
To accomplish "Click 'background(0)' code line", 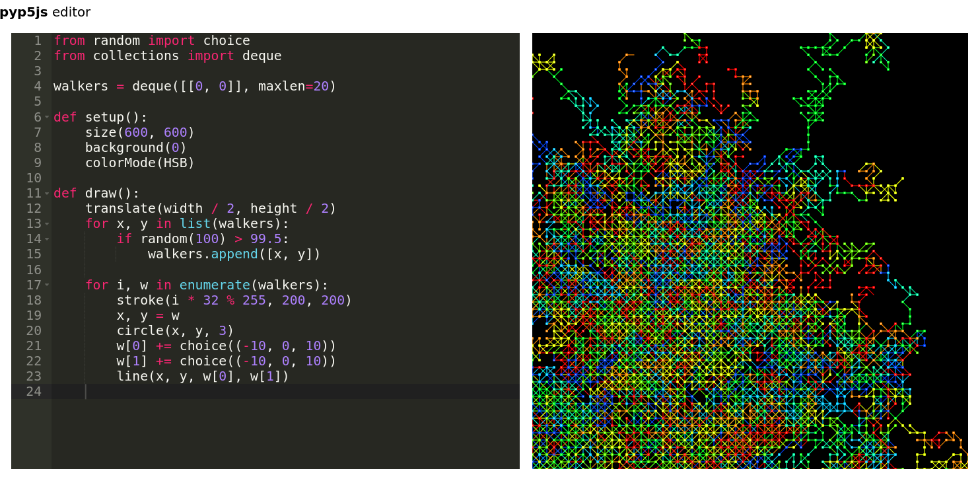I will pyautogui.click(x=136, y=148).
